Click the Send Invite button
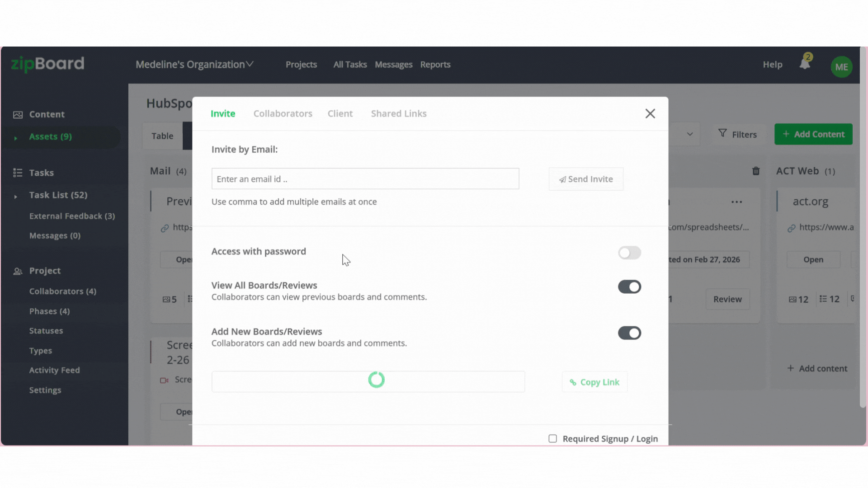868x488 pixels. click(x=586, y=179)
